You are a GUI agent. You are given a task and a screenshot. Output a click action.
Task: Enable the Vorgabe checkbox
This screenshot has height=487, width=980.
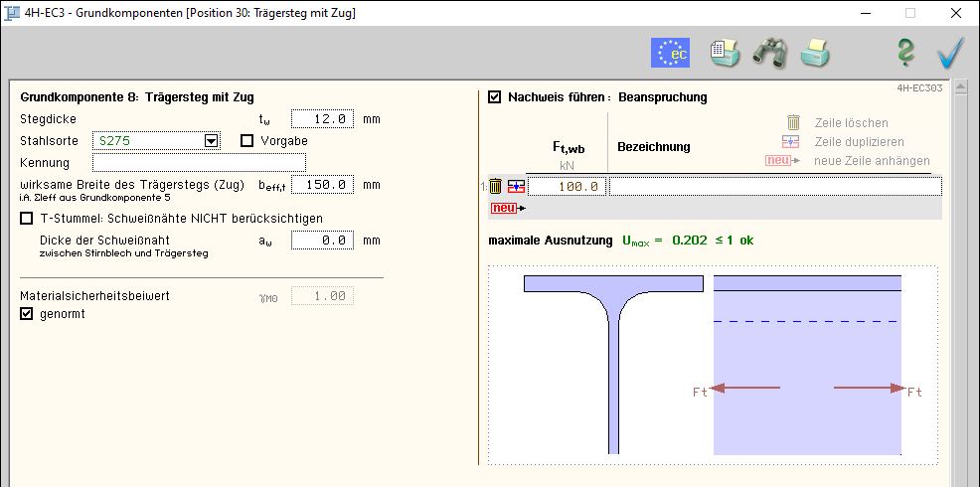coord(248,141)
